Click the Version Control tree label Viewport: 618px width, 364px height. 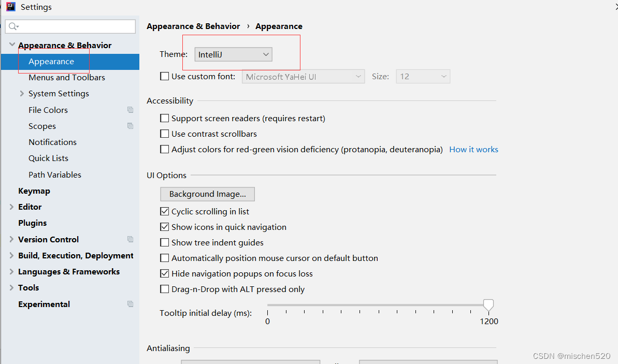(x=49, y=240)
